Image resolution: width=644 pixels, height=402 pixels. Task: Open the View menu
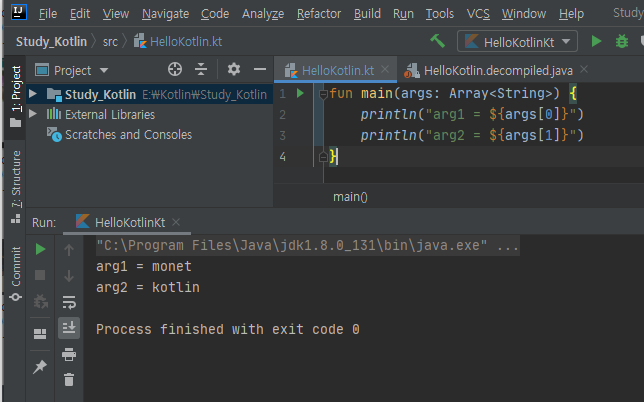pos(115,14)
